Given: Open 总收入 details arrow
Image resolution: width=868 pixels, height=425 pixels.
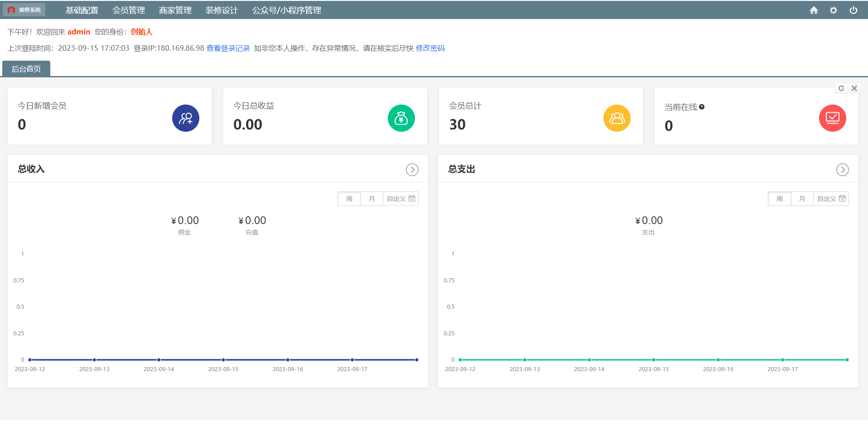Looking at the screenshot, I should (x=412, y=170).
